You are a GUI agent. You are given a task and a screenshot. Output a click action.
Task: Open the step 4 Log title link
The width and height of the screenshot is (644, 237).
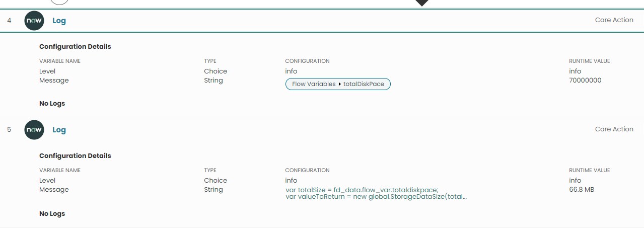(59, 21)
